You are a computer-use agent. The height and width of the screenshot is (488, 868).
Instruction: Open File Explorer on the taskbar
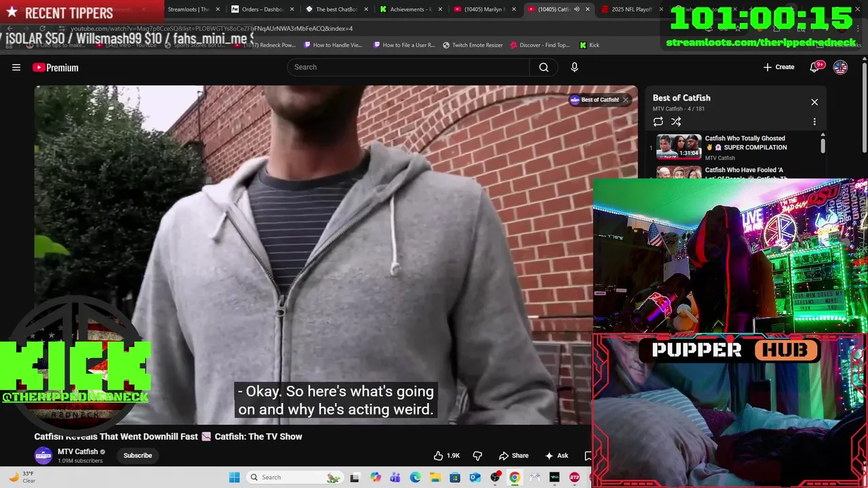[x=435, y=477]
